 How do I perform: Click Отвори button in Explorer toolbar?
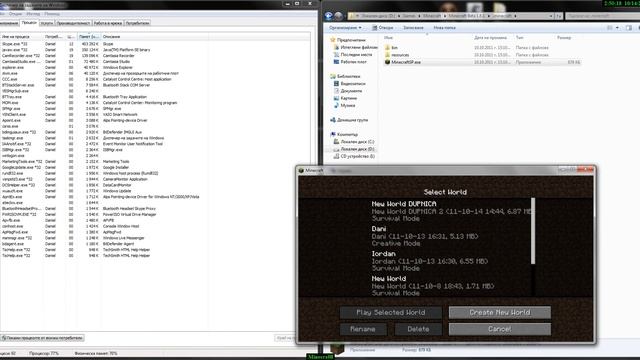click(x=382, y=28)
